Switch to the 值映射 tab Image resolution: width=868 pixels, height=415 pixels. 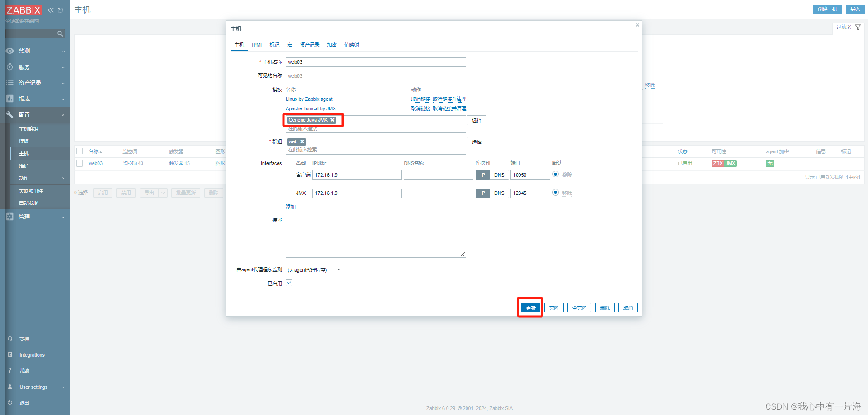[352, 45]
